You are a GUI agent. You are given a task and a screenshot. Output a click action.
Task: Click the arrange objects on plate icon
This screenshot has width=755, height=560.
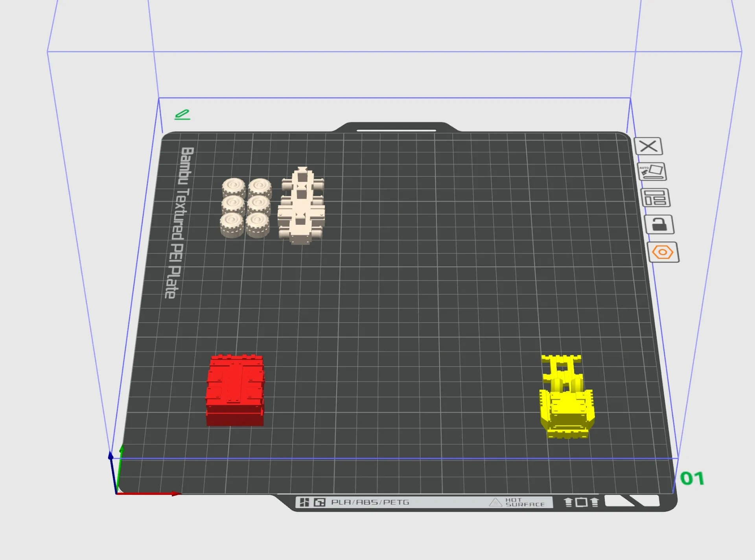tap(655, 198)
